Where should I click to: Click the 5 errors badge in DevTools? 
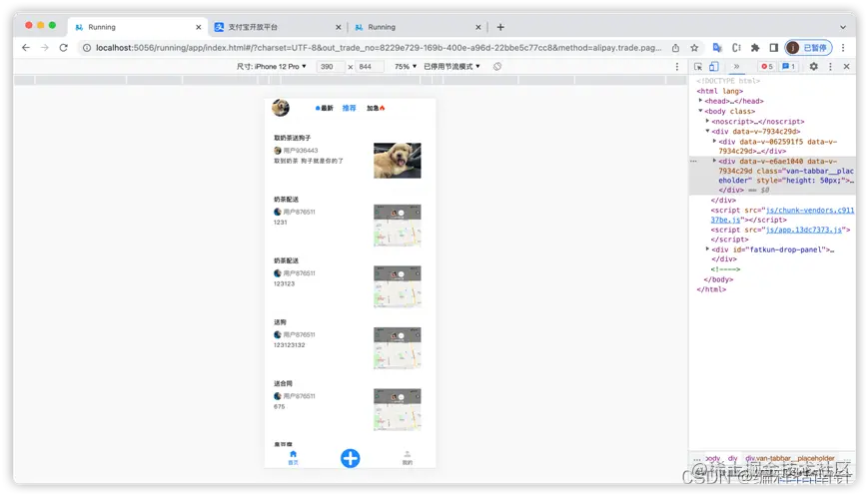pyautogui.click(x=767, y=66)
